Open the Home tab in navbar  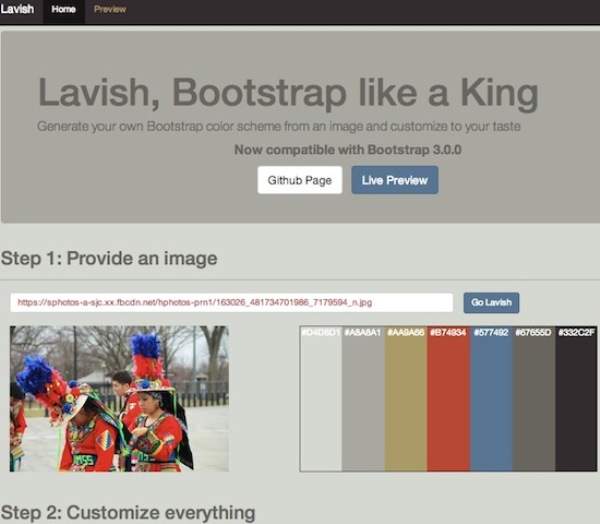tap(63, 10)
